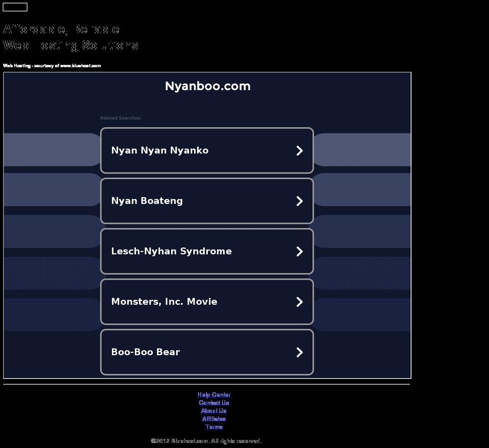Click the chevron arrow beside Lesch-Nyhan Syndrome
Viewport: 489px width, 448px height.
point(300,251)
